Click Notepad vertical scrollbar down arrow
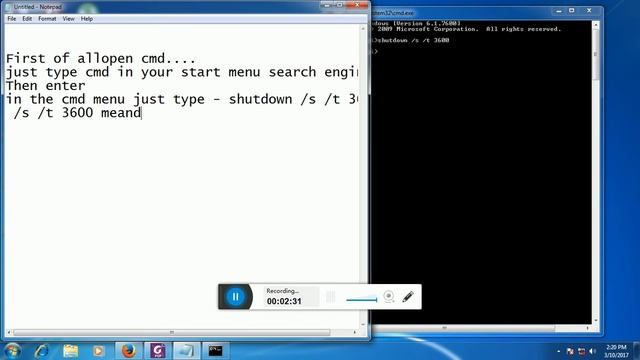Screen dimensions: 640x360 tap(363, 325)
